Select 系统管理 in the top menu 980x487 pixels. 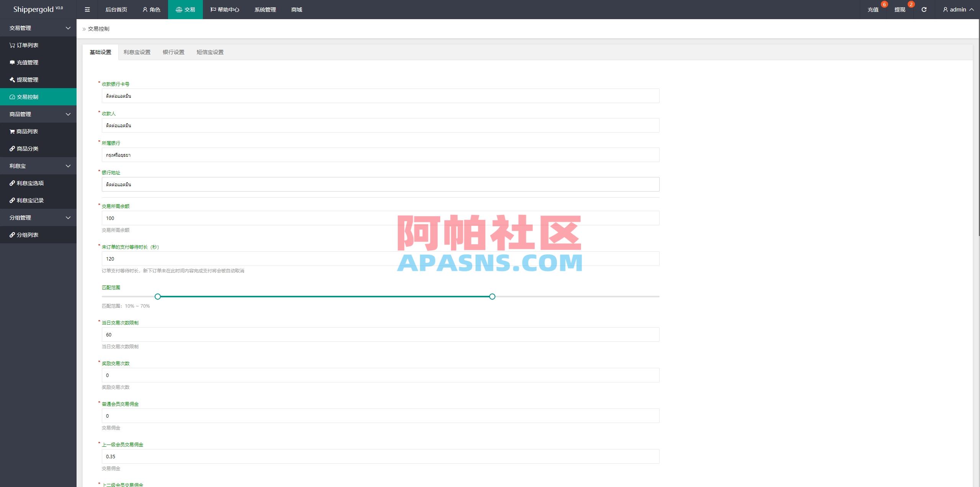coord(264,9)
